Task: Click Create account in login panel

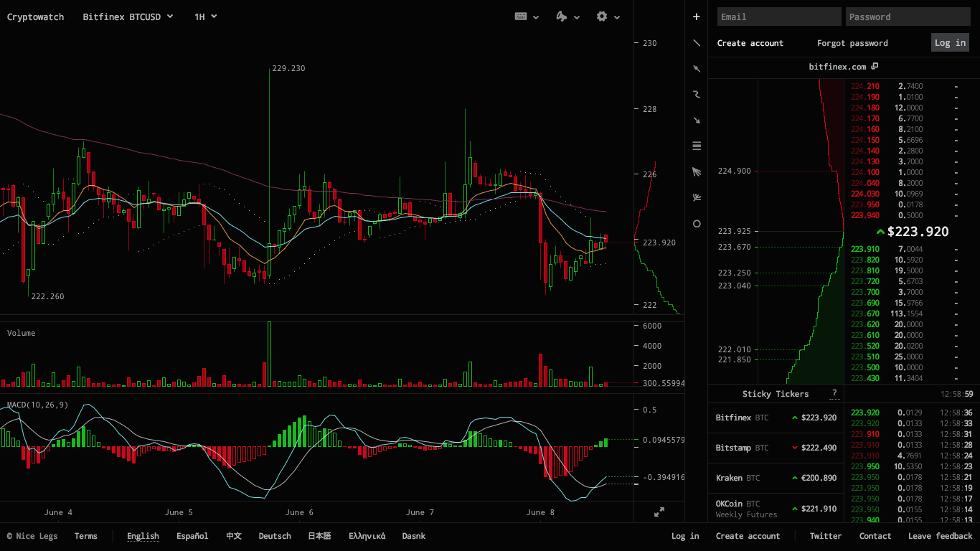Action: pyautogui.click(x=750, y=43)
